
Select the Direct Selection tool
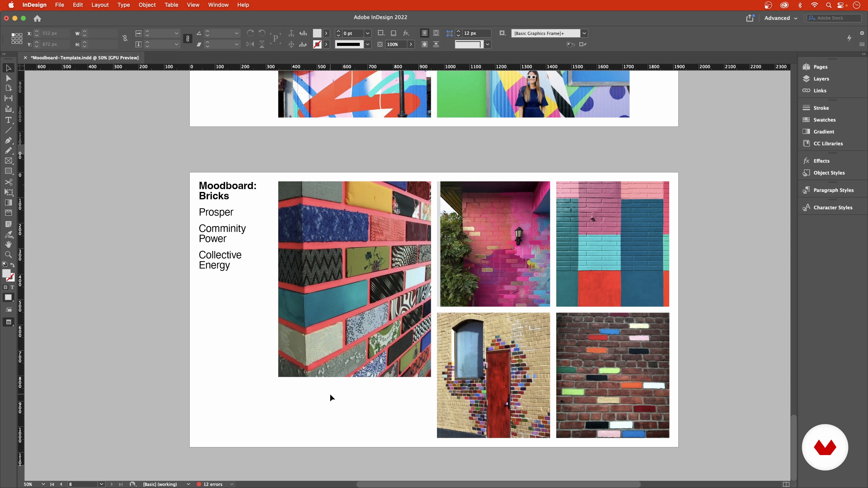point(8,78)
